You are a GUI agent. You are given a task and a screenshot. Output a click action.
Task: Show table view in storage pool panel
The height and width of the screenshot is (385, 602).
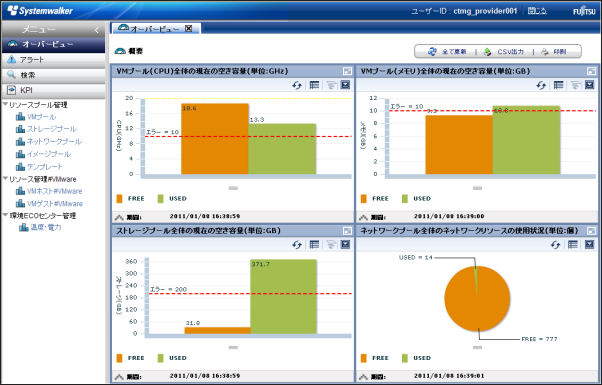[314, 245]
